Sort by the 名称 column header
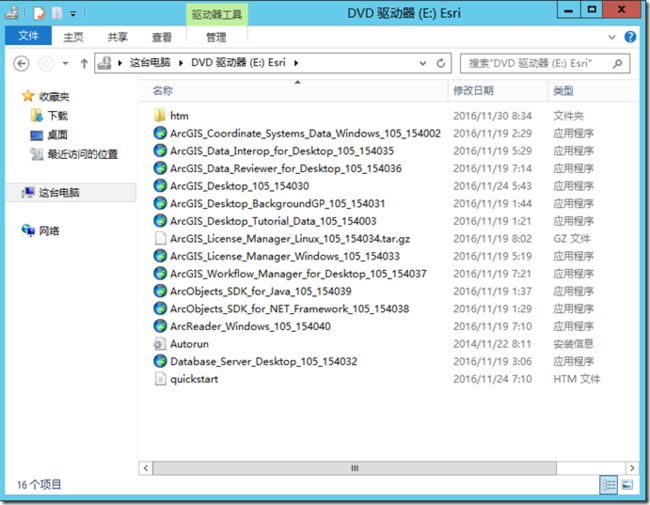 point(293,90)
